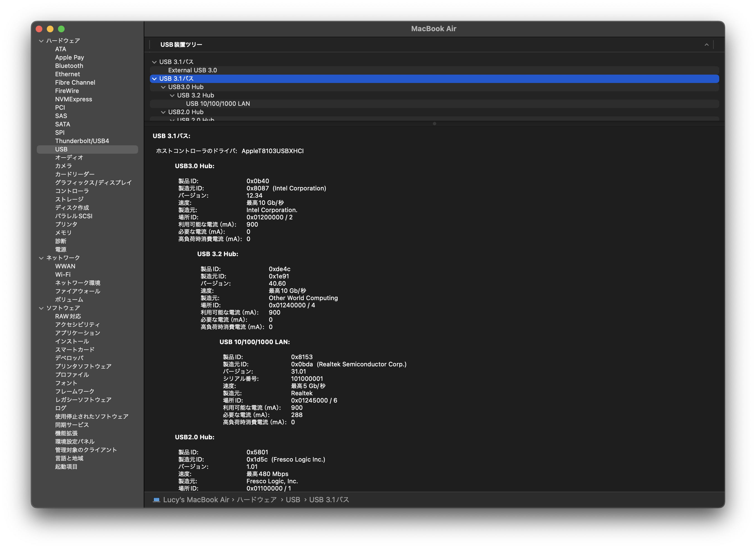
Task: Collapse the selected USB 3.1バス tree row
Action: [154, 79]
